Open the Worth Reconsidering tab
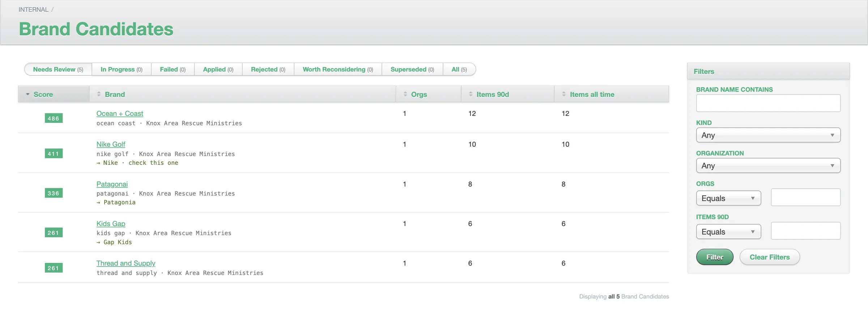Image resolution: width=868 pixels, height=326 pixels. coord(338,69)
